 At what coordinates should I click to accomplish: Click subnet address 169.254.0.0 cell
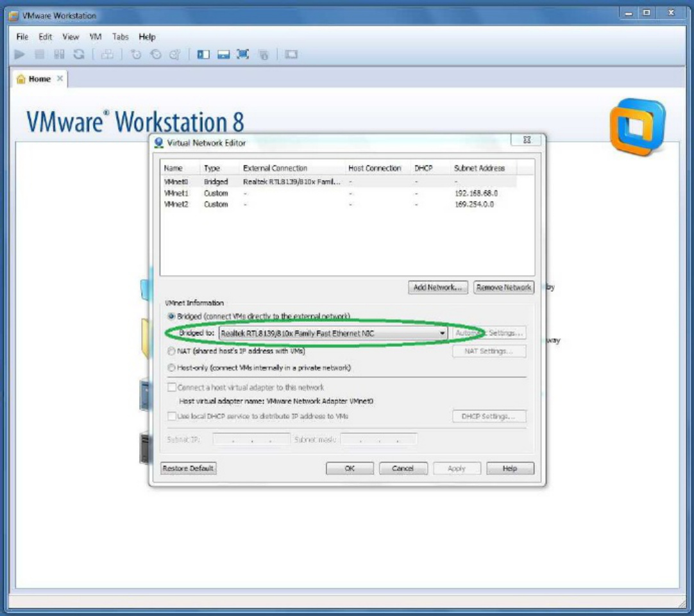pyautogui.click(x=475, y=204)
